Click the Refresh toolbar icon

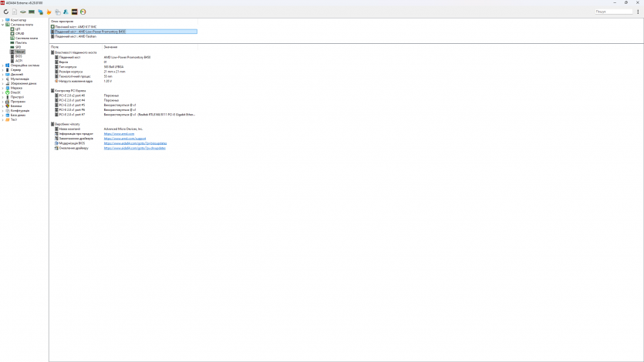tap(6, 12)
